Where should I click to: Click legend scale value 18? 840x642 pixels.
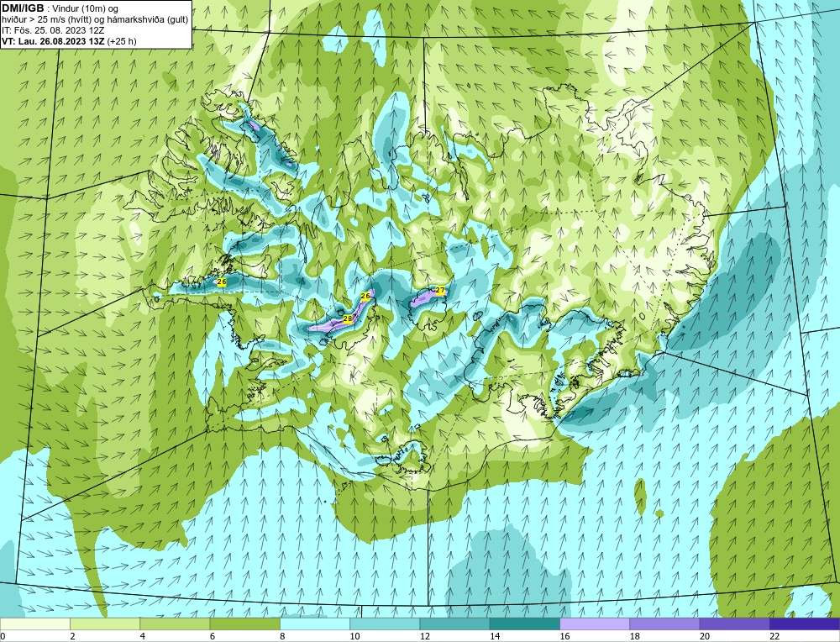tap(634, 636)
